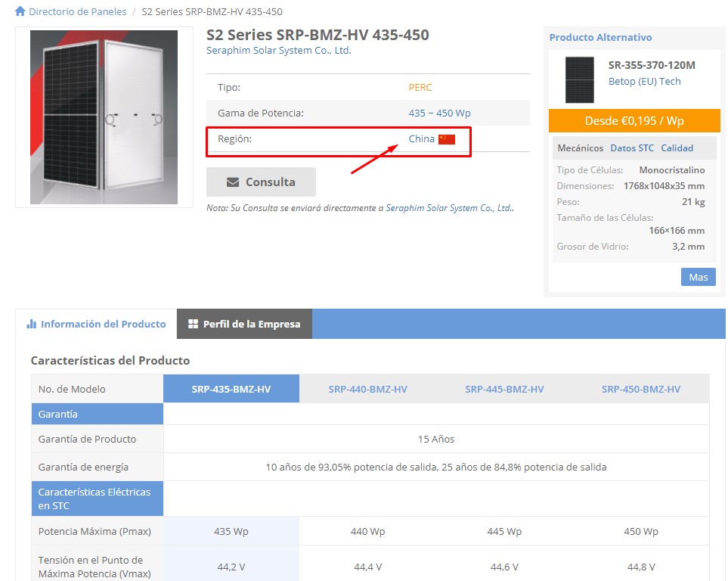The width and height of the screenshot is (728, 581).
Task: Open Betop (EU) Tech company link
Action: pyautogui.click(x=644, y=82)
